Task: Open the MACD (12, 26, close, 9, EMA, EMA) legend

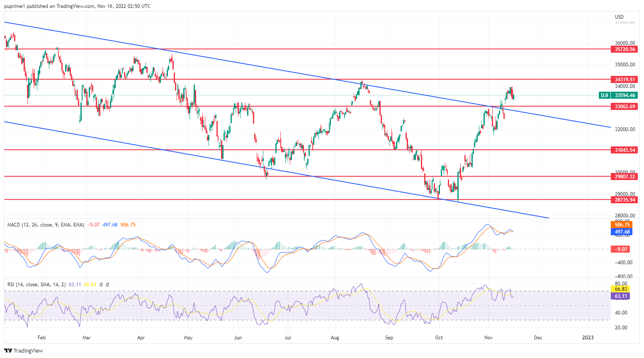Action: [46, 225]
